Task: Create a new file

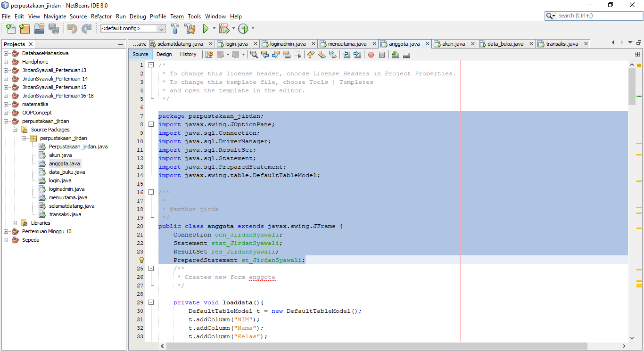Action: pyautogui.click(x=10, y=29)
